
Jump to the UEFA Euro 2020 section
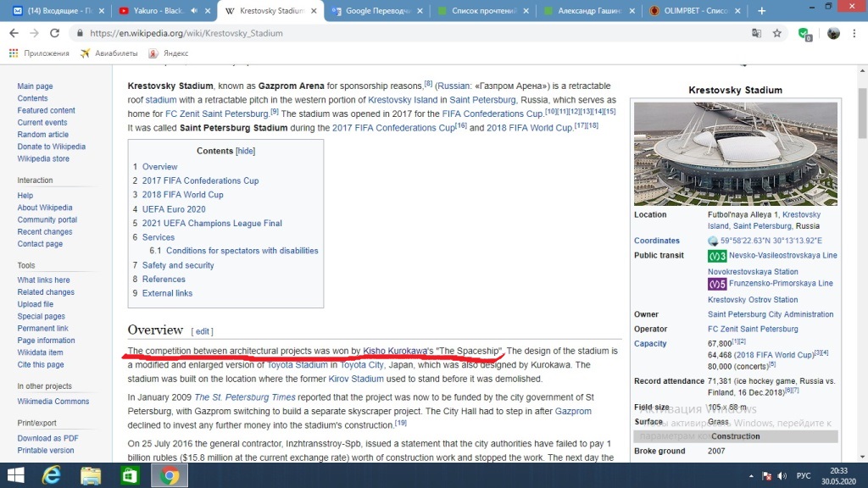point(174,209)
